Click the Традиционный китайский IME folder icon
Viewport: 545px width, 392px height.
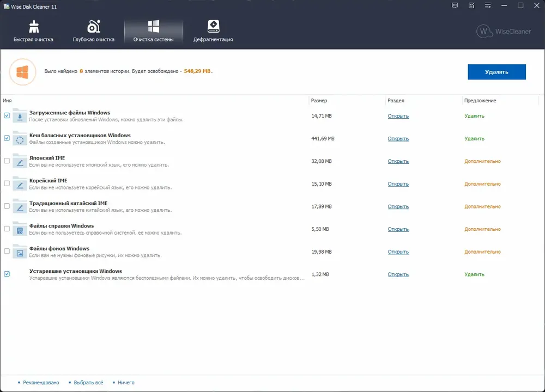(20, 206)
